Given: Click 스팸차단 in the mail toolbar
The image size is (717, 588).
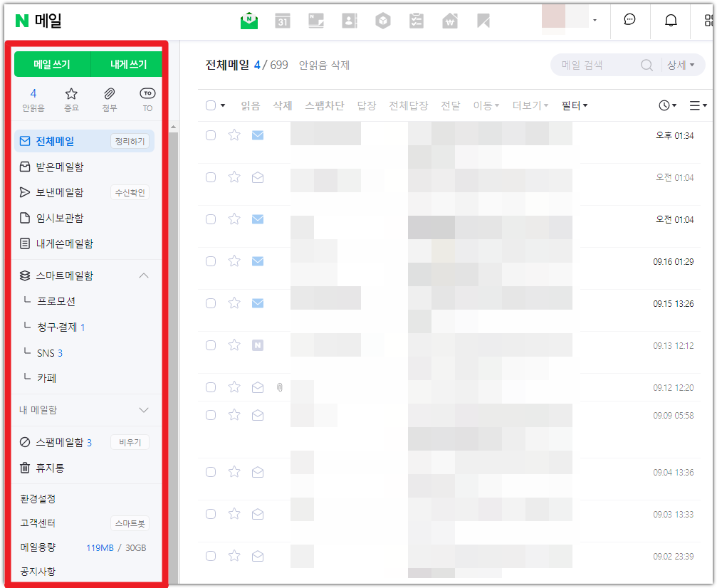Looking at the screenshot, I should 324,105.
